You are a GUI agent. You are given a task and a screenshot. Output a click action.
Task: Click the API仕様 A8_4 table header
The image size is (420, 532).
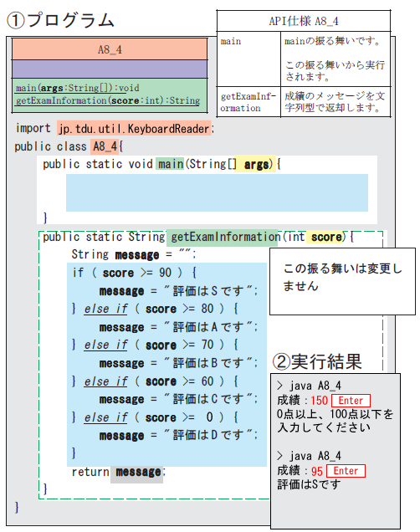pyautogui.click(x=304, y=21)
